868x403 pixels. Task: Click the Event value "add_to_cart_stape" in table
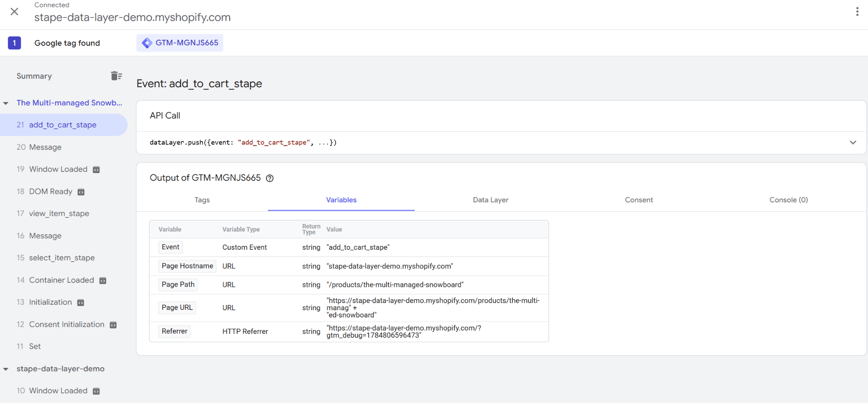coord(358,247)
